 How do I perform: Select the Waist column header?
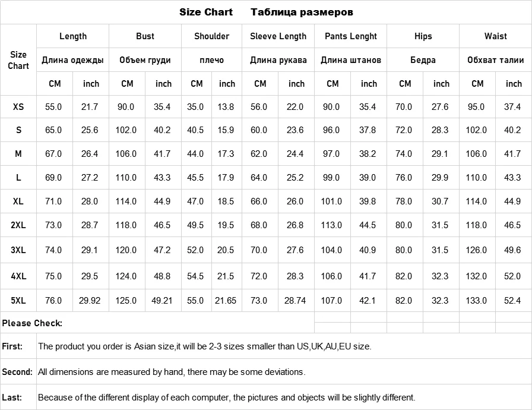pos(495,36)
